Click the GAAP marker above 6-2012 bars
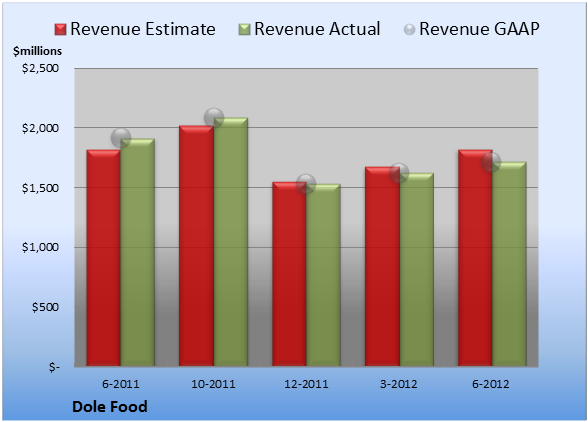 click(491, 162)
